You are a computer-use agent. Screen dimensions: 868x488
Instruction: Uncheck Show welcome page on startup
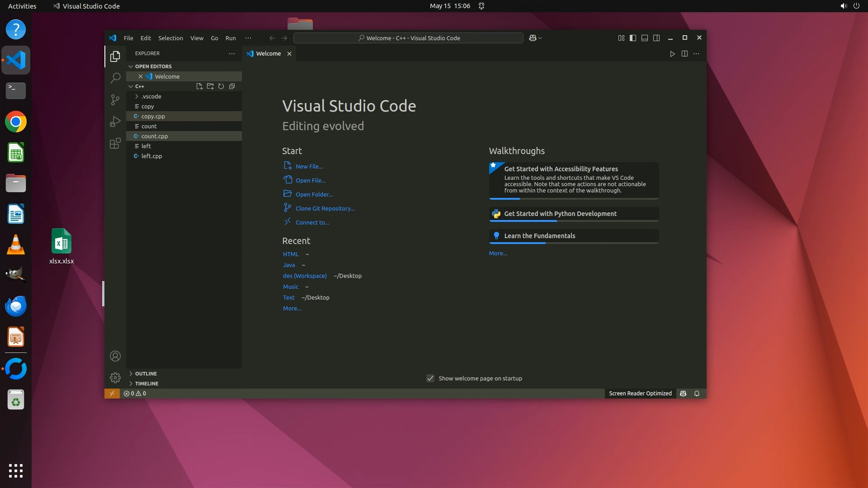pos(430,378)
